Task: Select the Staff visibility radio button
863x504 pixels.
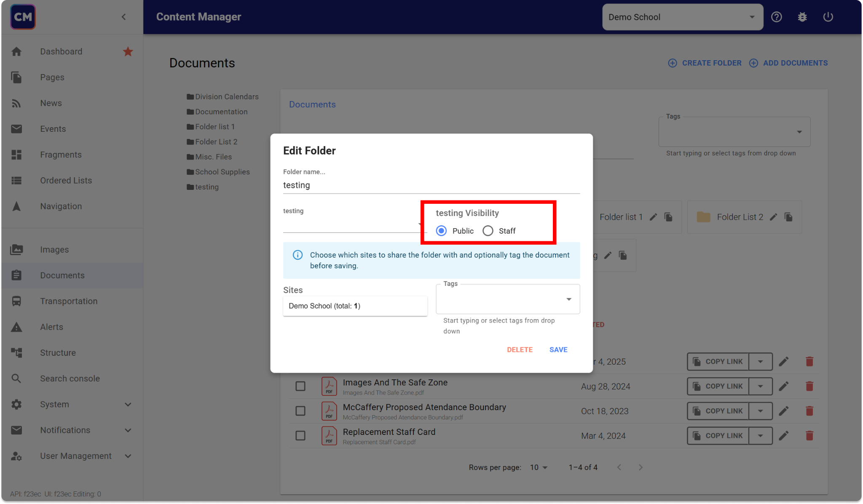Action: tap(488, 231)
